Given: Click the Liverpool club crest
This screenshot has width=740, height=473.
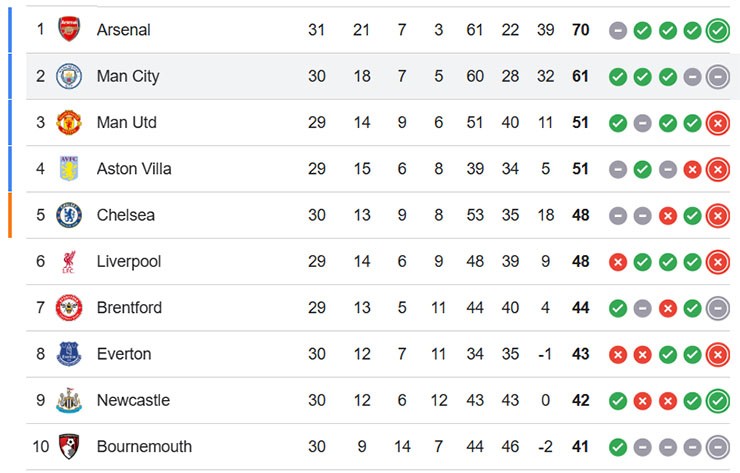Looking at the screenshot, I should tap(69, 261).
